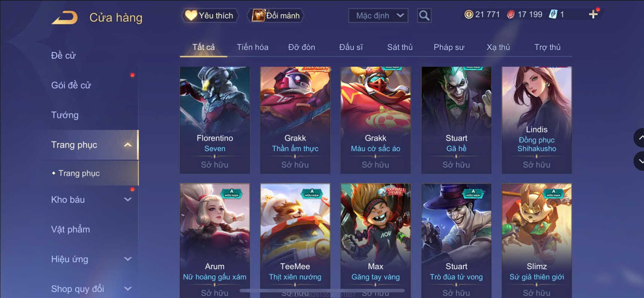Screen dimensions: 644x298
Task: Expand the Hiệu ứng sidebar section
Action: (x=128, y=259)
